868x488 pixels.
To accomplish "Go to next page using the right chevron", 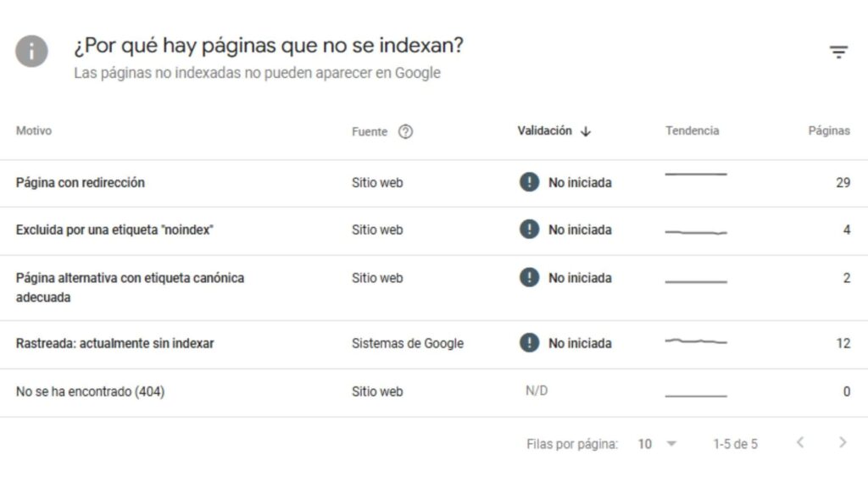I will pyautogui.click(x=842, y=443).
